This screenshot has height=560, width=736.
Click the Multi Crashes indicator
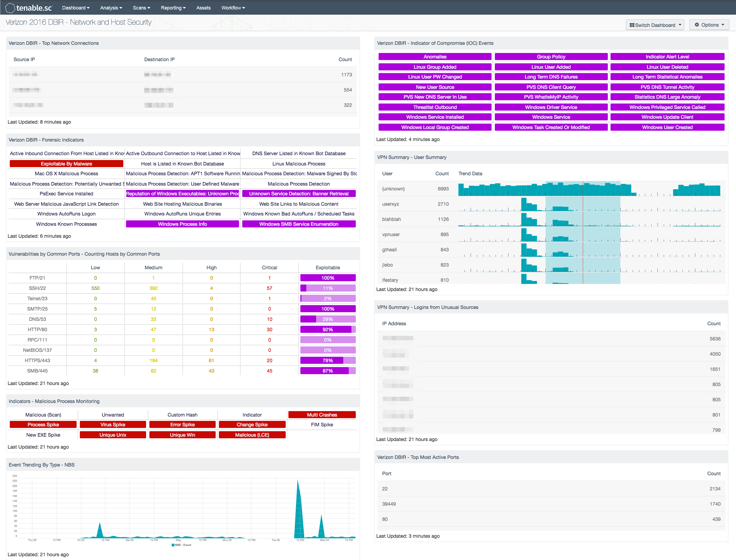322,415
